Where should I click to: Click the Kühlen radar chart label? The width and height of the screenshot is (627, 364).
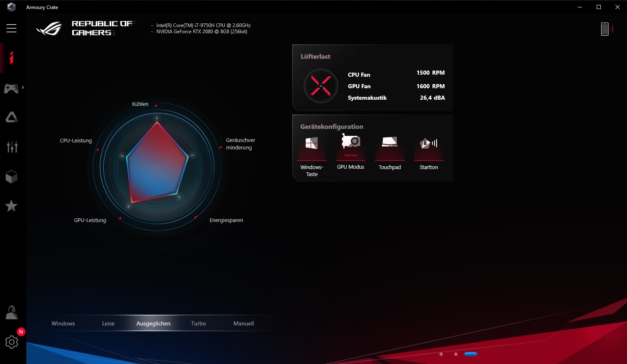click(x=140, y=104)
